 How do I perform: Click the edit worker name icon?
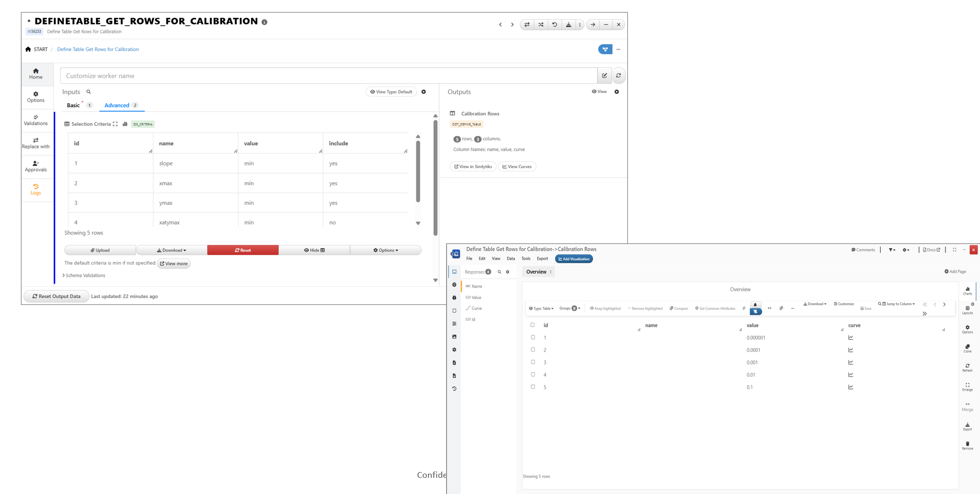pyautogui.click(x=604, y=76)
